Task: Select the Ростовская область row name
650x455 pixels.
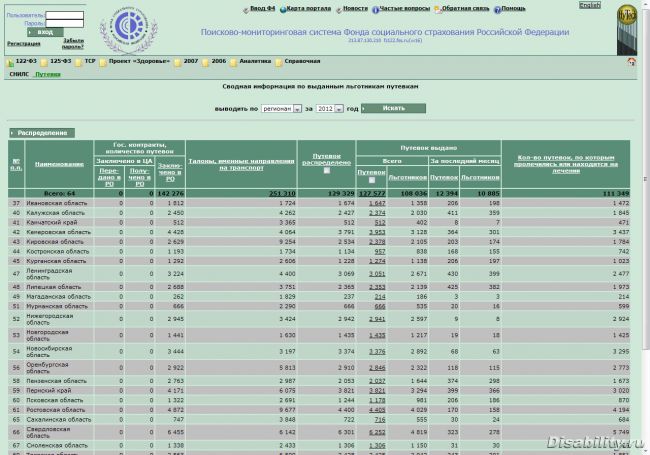Action: [x=56, y=410]
